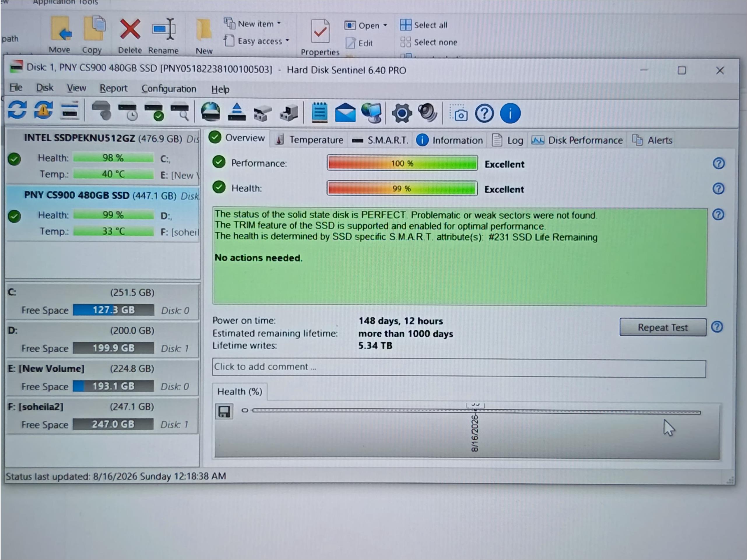Click the C: free space bar 127.3 GB
Image resolution: width=747 pixels, height=560 pixels.
tap(113, 310)
